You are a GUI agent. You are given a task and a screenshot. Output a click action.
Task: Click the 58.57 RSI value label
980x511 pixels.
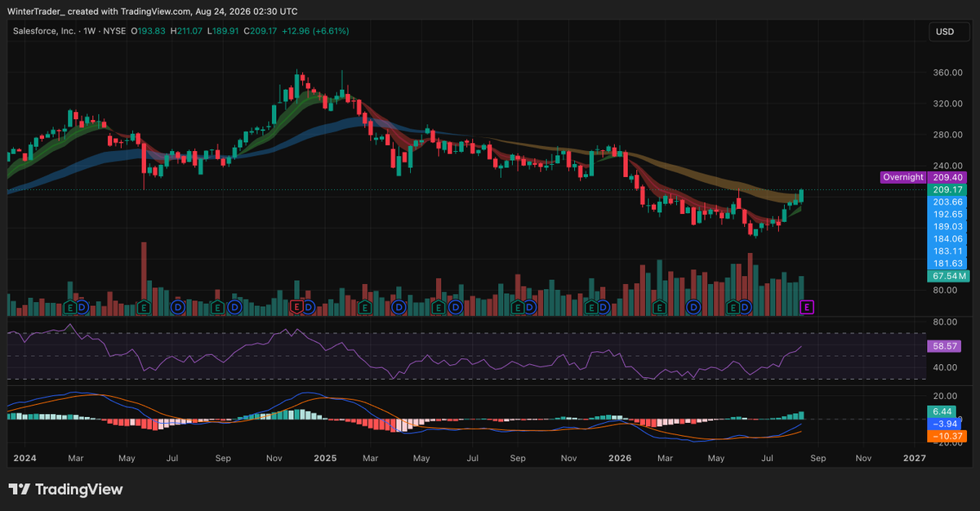[944, 346]
